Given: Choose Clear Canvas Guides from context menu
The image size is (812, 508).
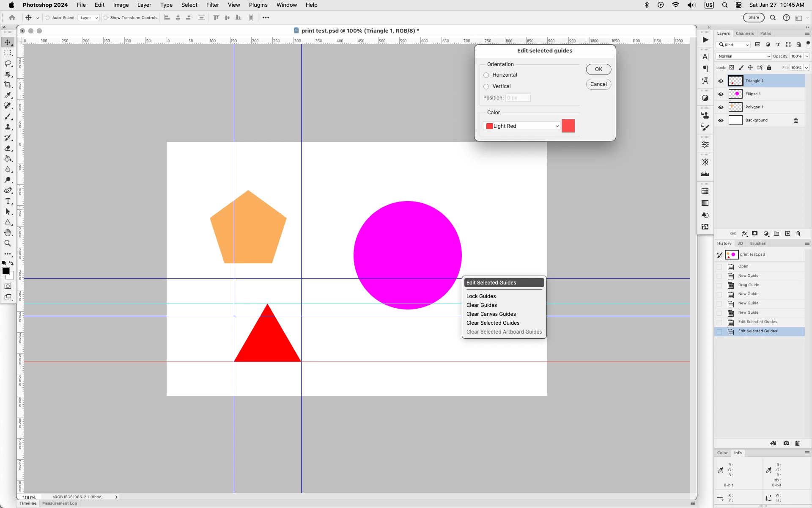Looking at the screenshot, I should click(491, 314).
